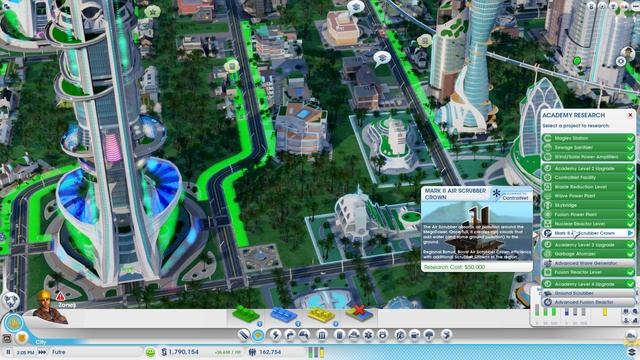Select the Advanced Wave Generator project

588,263
